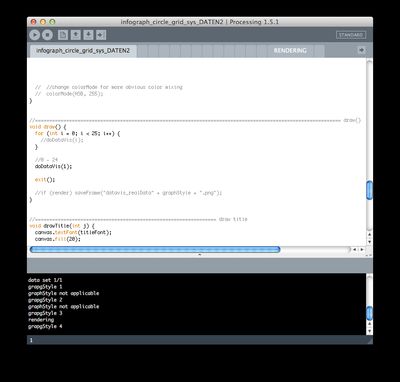Click the code editor vertical scrollbar thumb
The image size is (400, 382).
click(x=369, y=190)
